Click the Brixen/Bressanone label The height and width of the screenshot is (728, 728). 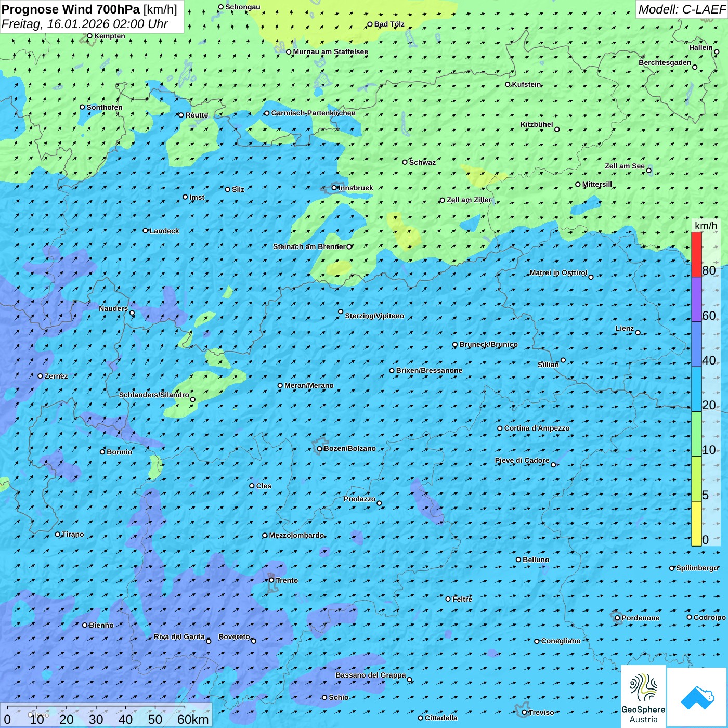click(x=429, y=370)
